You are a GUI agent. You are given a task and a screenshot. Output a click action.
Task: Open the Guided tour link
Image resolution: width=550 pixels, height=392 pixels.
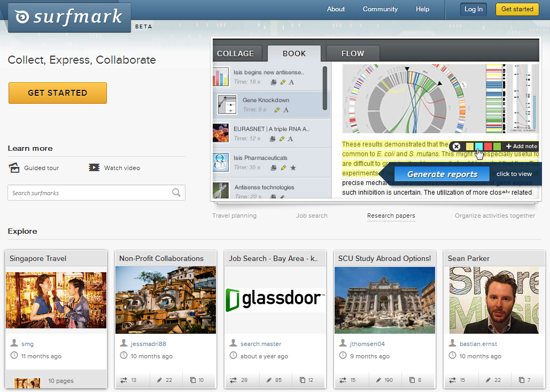tap(41, 168)
